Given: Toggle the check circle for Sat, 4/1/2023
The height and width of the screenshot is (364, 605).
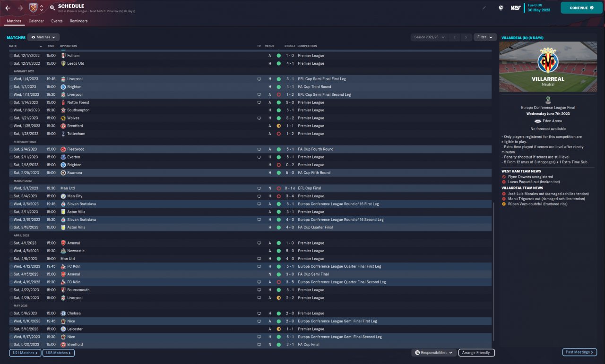Looking at the screenshot, I should [x=11, y=243].
